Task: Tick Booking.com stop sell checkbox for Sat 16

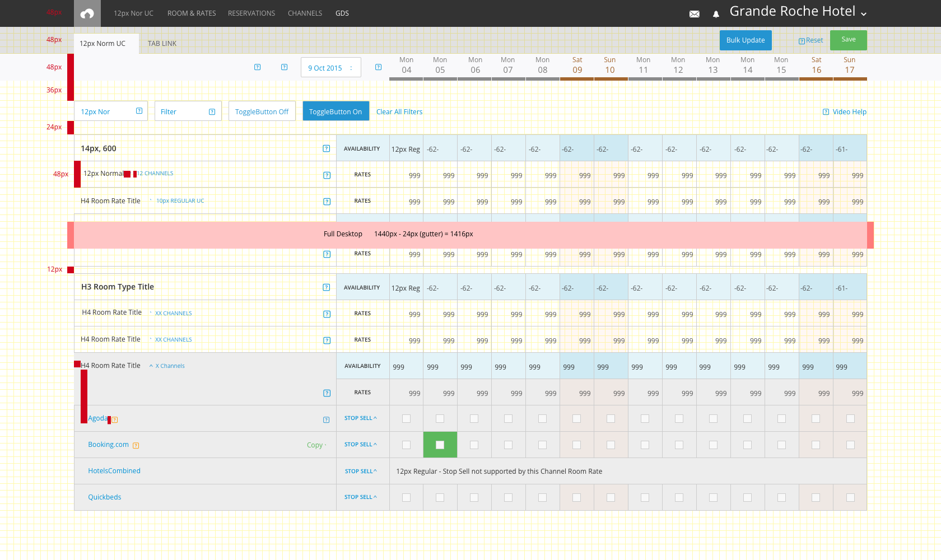Action: pos(816,445)
